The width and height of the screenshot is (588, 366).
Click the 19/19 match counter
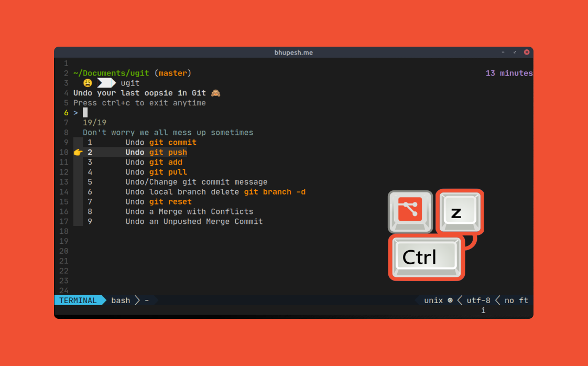coord(94,122)
